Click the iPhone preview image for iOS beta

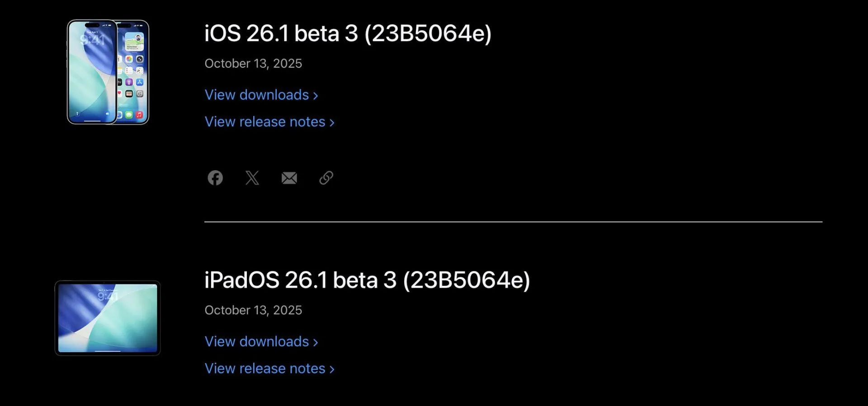pos(108,72)
